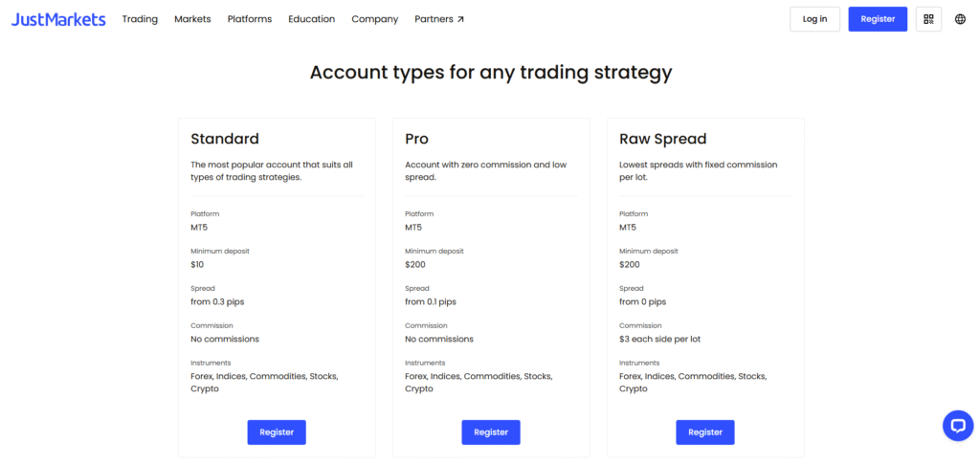Expand the Markets menu

(192, 19)
